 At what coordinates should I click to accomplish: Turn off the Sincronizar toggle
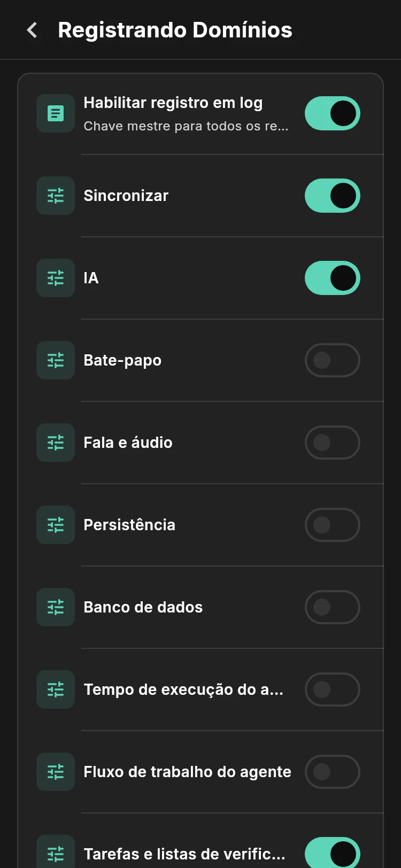333,196
